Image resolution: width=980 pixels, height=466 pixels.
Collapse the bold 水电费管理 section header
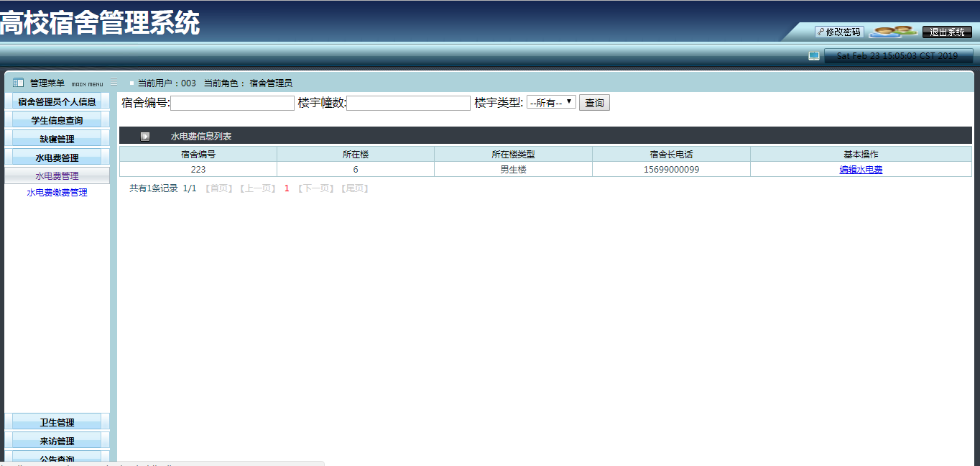57,157
